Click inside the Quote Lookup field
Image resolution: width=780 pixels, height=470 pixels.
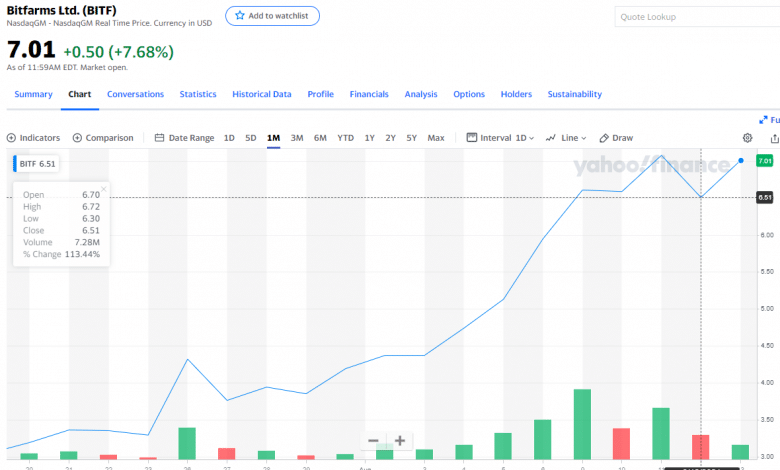coord(697,17)
